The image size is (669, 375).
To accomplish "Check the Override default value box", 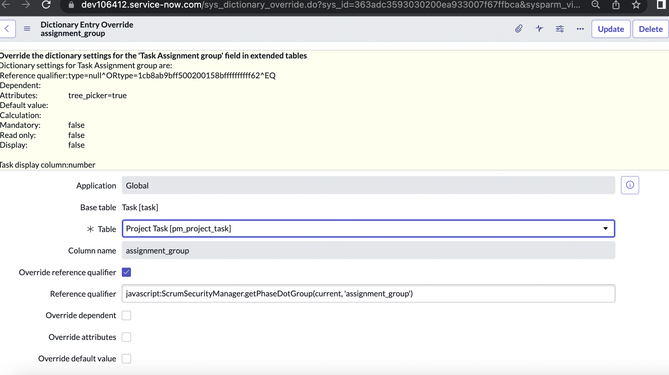I will point(126,359).
